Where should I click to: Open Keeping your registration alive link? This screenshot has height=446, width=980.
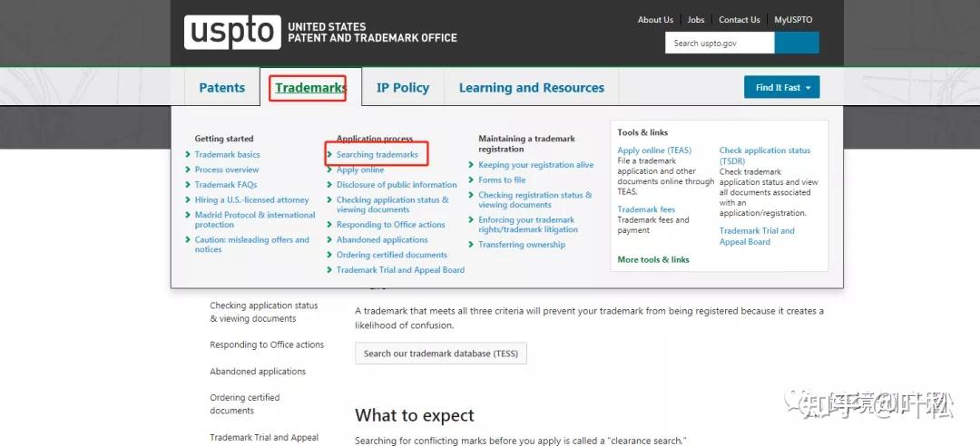click(535, 165)
